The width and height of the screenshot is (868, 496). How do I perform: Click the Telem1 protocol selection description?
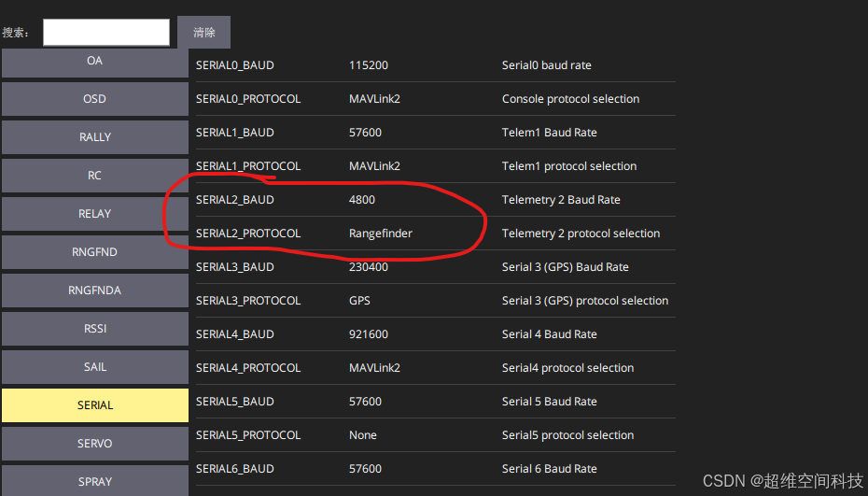click(569, 166)
